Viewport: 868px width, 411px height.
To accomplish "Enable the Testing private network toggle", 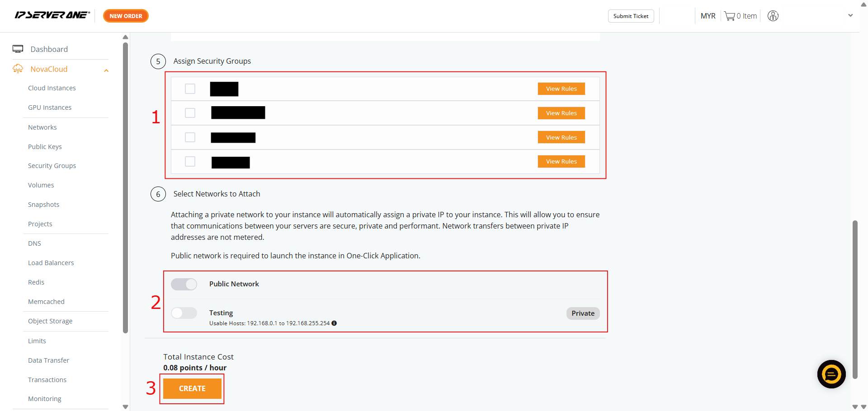I will [184, 313].
